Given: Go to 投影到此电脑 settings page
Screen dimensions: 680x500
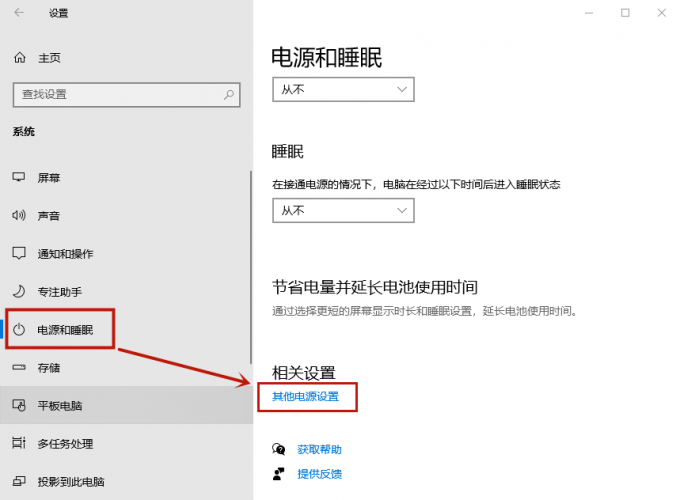Looking at the screenshot, I should (x=127, y=481).
